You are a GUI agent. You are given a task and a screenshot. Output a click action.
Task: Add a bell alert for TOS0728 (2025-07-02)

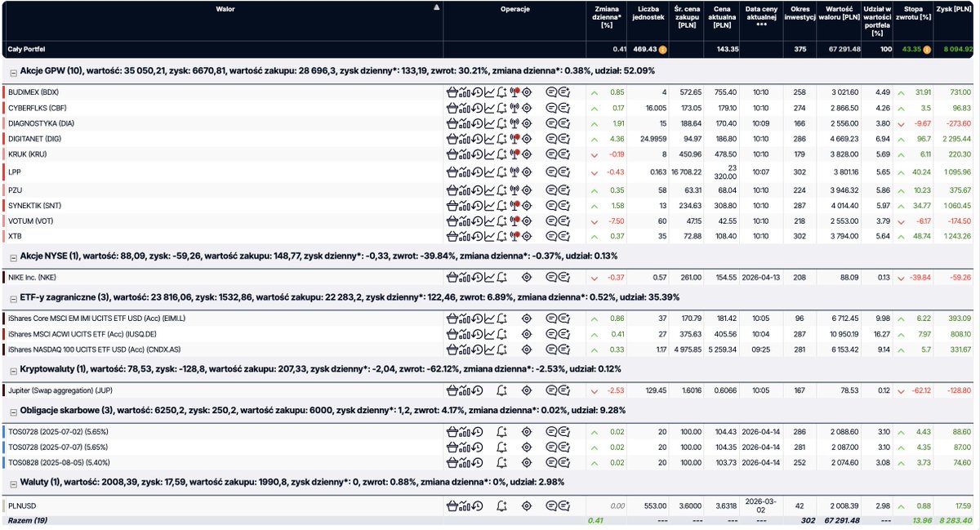(x=501, y=431)
